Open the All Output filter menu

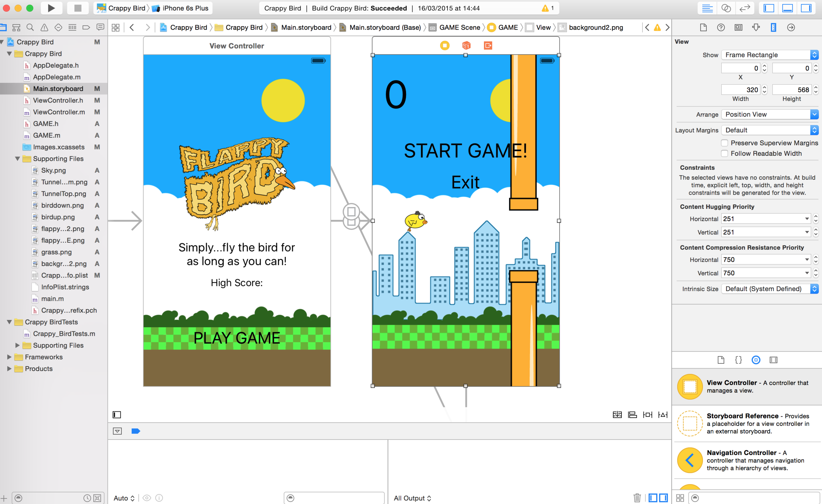pos(412,498)
